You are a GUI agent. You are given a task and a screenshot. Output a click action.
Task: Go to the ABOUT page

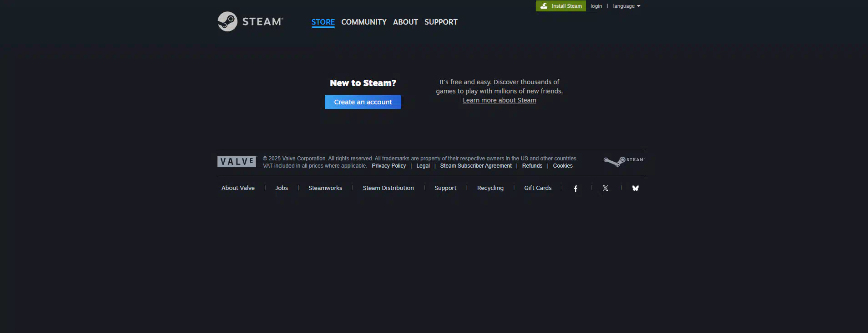(x=405, y=22)
